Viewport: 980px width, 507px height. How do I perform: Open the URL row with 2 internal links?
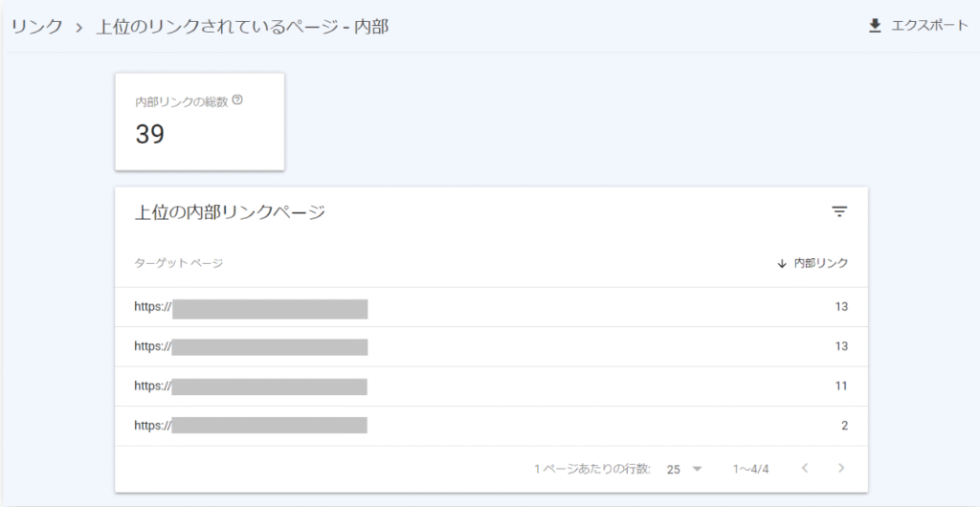pyautogui.click(x=251, y=426)
